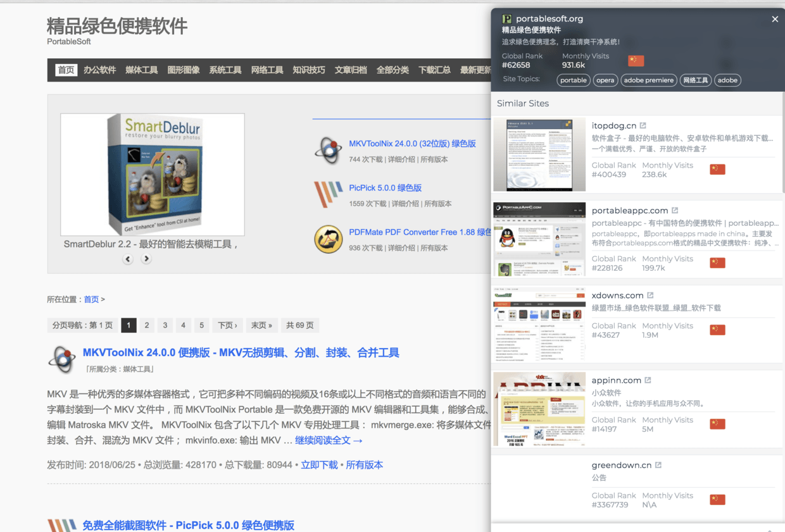This screenshot has height=532, width=785.
Task: Click MKVToolNix icon in the featured list
Action: (x=329, y=151)
